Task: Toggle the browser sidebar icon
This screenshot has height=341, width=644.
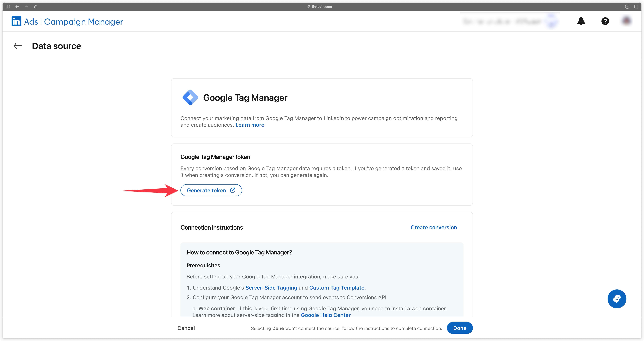Action: [8, 7]
